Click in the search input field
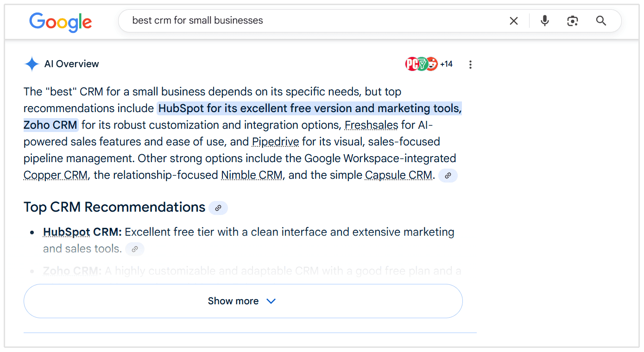 [315, 21]
